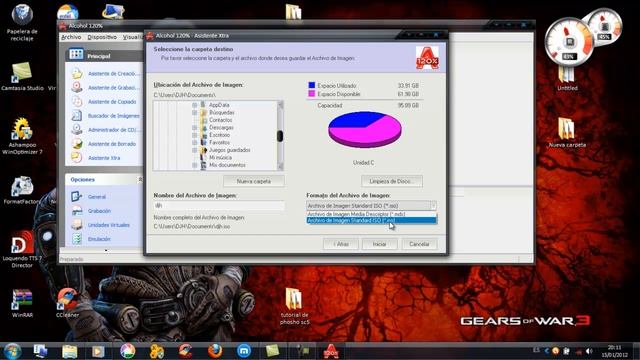This screenshot has height=360, width=640.
Task: Open Papelera de reciclaje desktop icon
Action: tap(22, 23)
